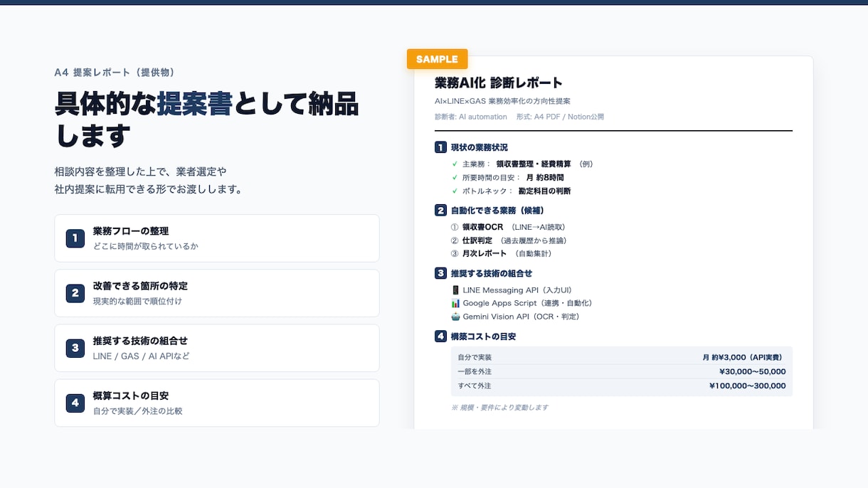Click the text 領収書OCR
The height and width of the screenshot is (488, 868).
[482, 227]
